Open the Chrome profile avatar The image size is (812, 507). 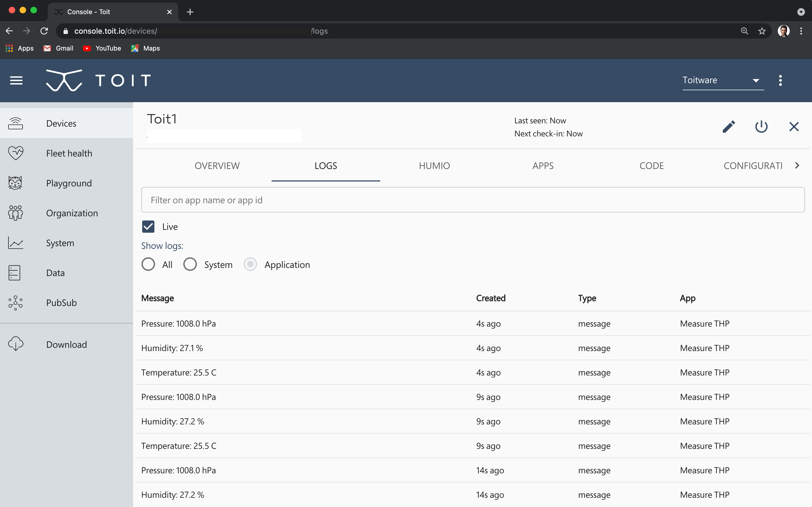click(783, 31)
